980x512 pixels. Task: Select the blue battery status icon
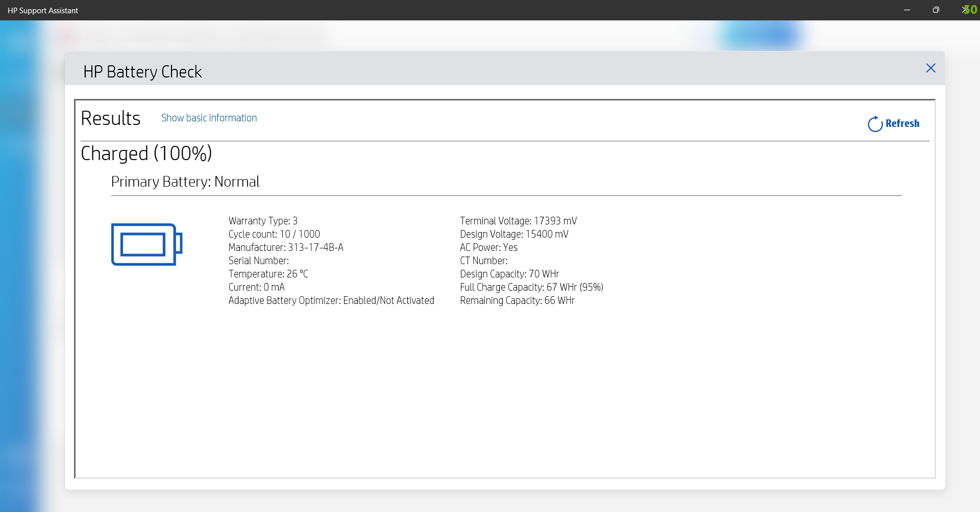pos(146,244)
